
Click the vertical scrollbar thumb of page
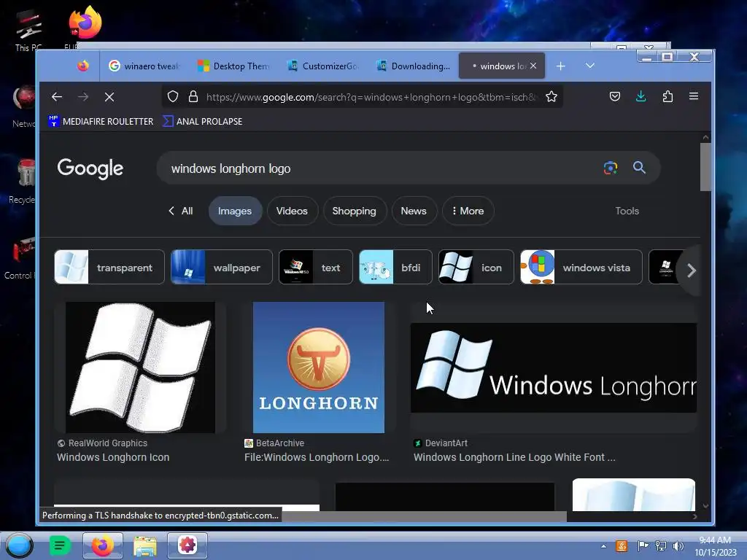[x=705, y=167]
